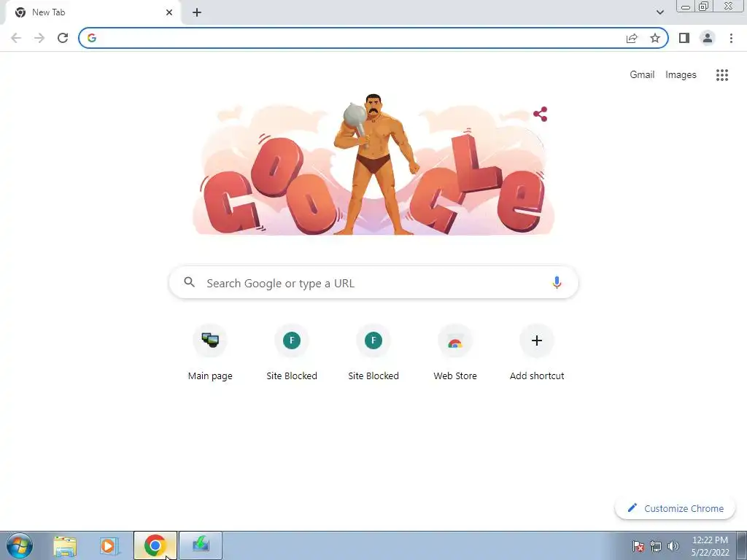Open the Main page shortcut
The height and width of the screenshot is (560, 747).
[210, 354]
